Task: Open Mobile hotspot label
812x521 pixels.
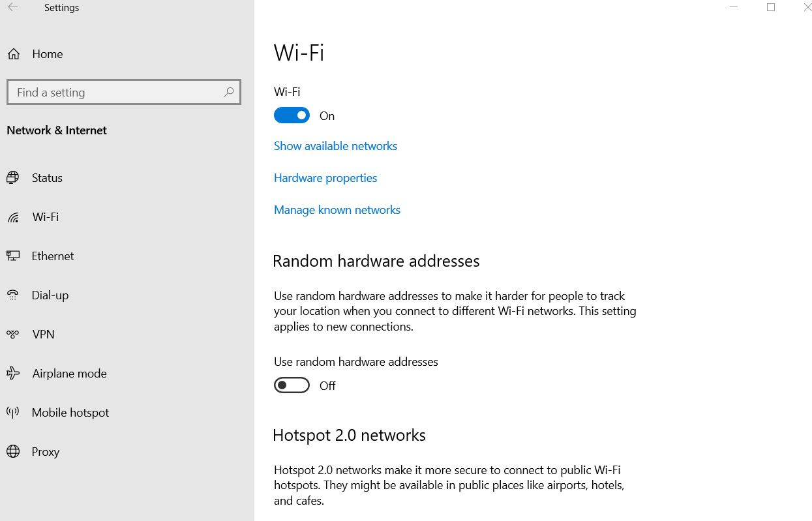Action: pyautogui.click(x=70, y=413)
